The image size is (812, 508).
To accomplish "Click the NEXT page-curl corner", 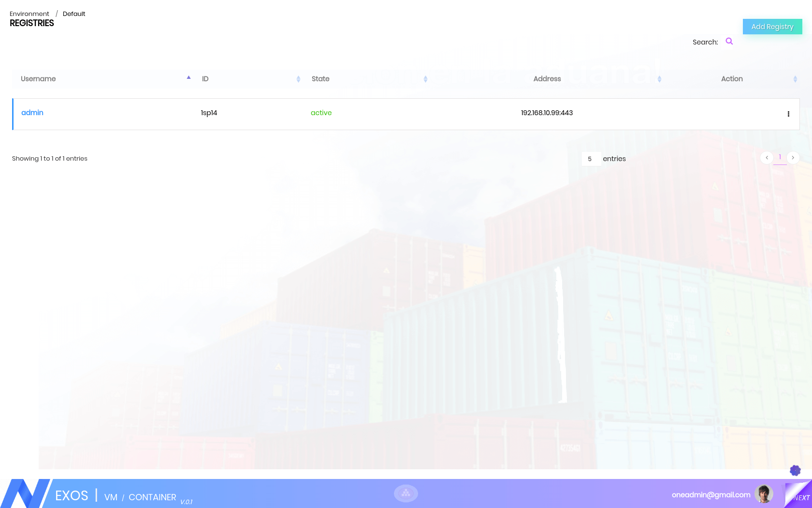I will coord(799,495).
